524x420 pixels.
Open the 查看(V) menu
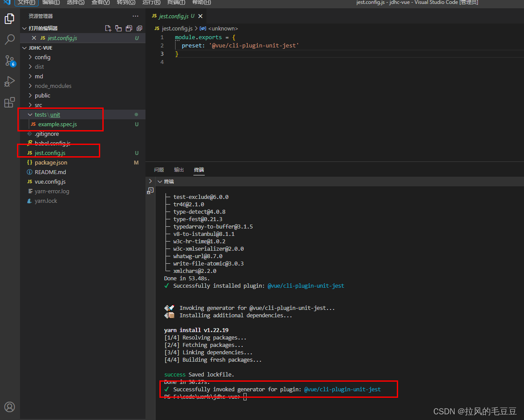[x=101, y=3]
